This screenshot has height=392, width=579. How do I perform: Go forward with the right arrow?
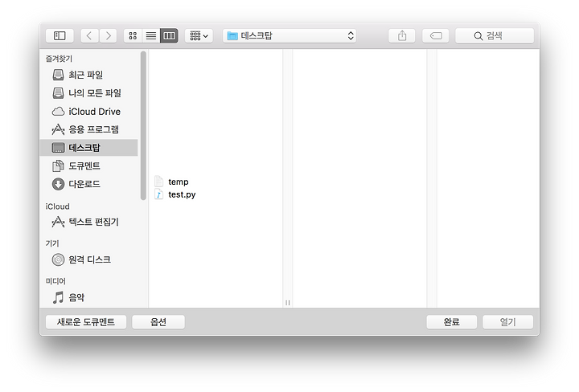tap(108, 36)
